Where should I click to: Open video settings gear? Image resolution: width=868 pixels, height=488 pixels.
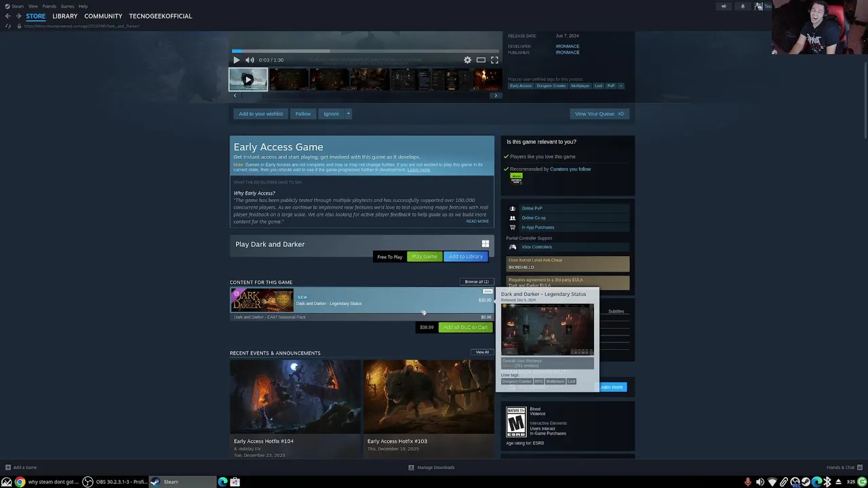pyautogui.click(x=467, y=60)
